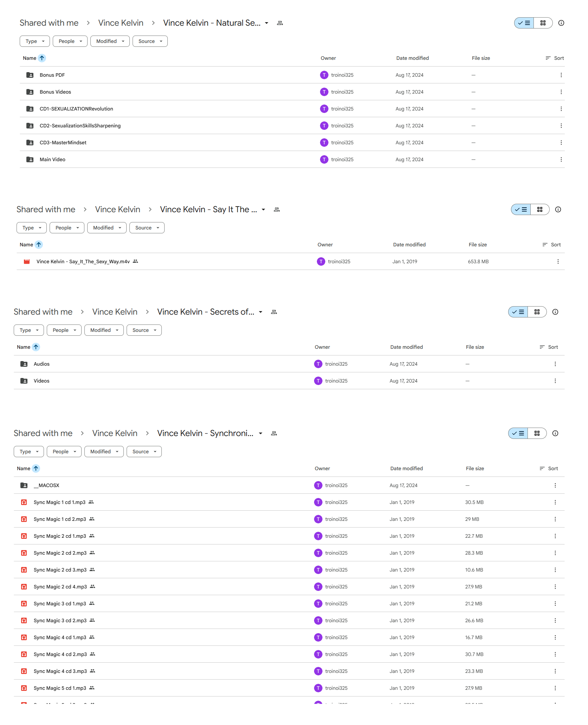The image size is (588, 725).
Task: Go to Shared with me in Say It The panel
Action: [x=46, y=209]
